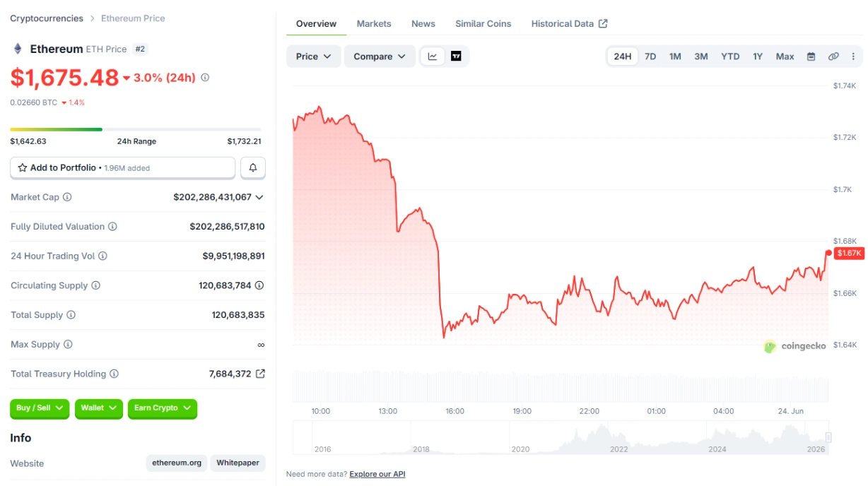This screenshot has height=486, width=868.
Task: Switch to the Similar Coins tab
Action: (x=483, y=23)
